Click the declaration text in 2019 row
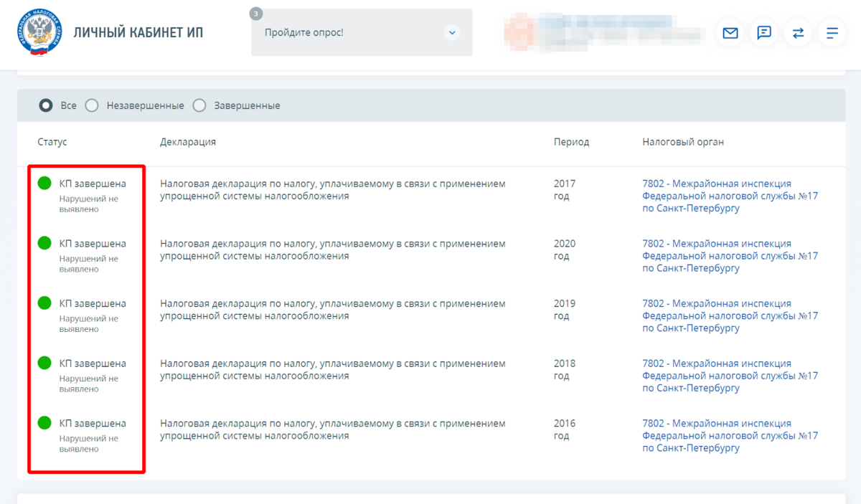861x504 pixels. [x=333, y=310]
